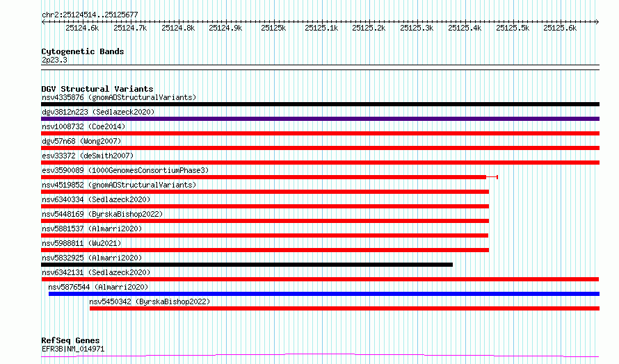This screenshot has height=364, width=619.
Task: Select the black bar for nsv5832925
Action: (247, 265)
